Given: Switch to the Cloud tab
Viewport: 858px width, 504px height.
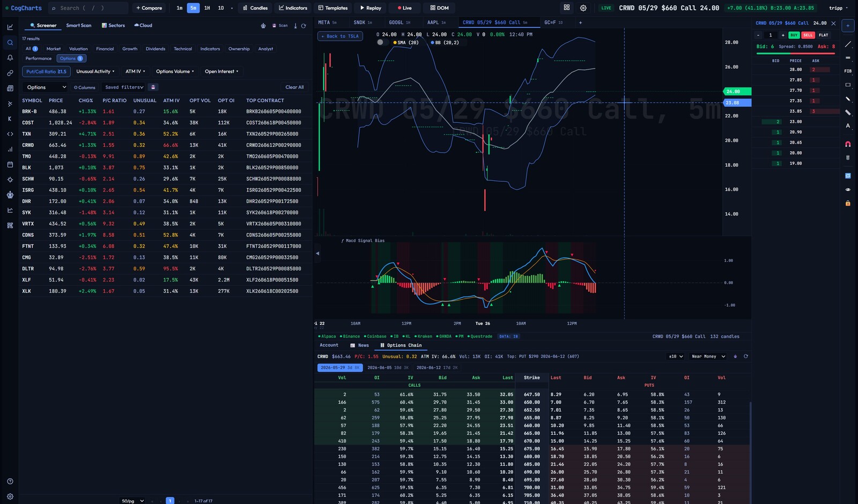Looking at the screenshot, I should point(143,26).
